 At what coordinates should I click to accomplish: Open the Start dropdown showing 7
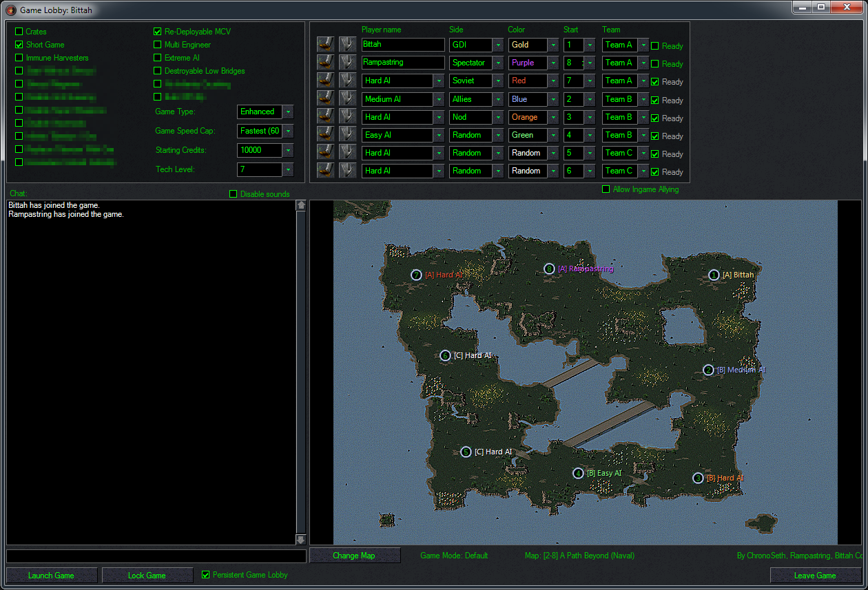pyautogui.click(x=579, y=81)
